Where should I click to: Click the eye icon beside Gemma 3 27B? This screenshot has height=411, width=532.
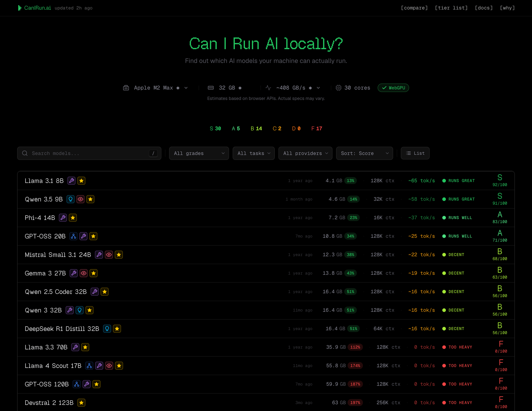coord(84,273)
